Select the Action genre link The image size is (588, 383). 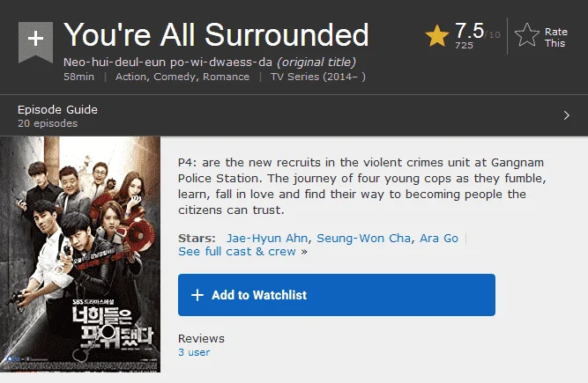point(130,77)
